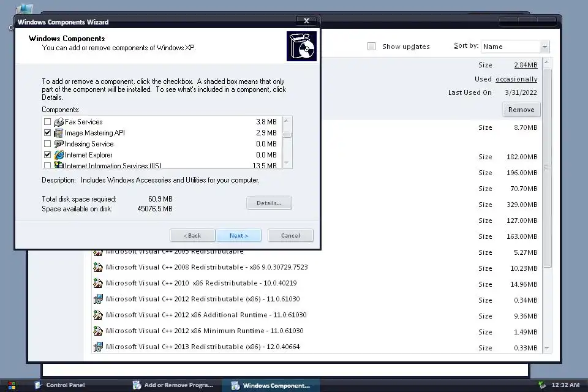Click Remove button in Add or Remove Programs

click(521, 110)
